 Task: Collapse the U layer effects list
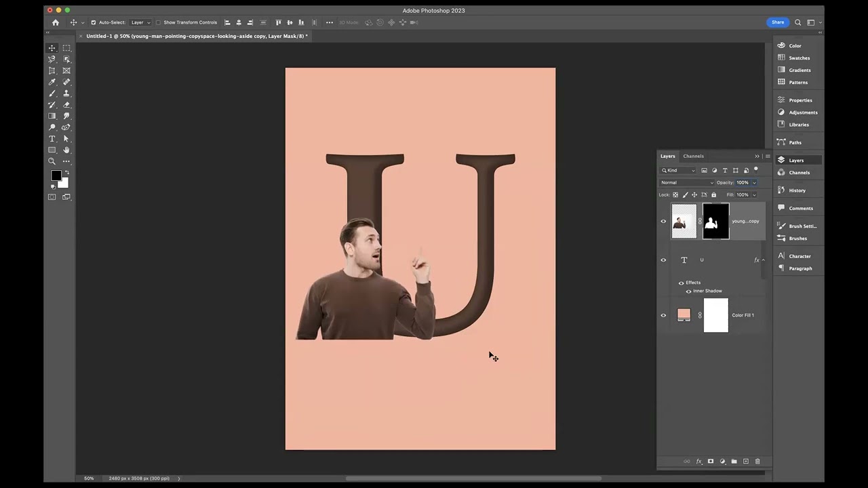click(763, 260)
